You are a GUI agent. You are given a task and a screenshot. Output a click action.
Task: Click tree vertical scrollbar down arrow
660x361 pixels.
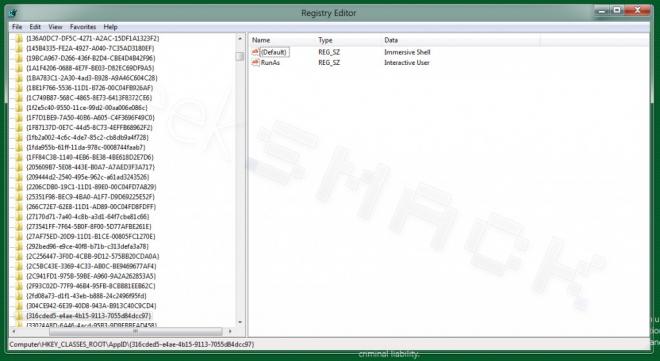[240, 323]
